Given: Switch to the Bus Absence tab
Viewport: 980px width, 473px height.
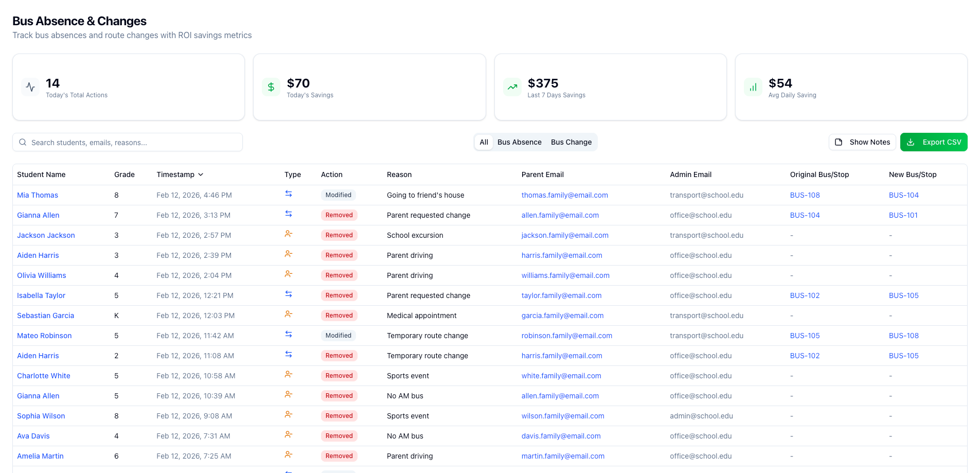Looking at the screenshot, I should coord(519,142).
